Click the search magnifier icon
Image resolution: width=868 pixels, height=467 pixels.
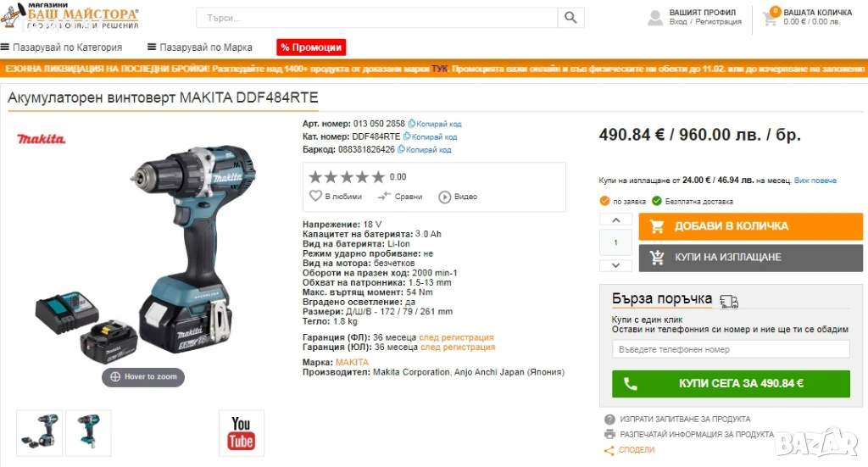(x=570, y=18)
